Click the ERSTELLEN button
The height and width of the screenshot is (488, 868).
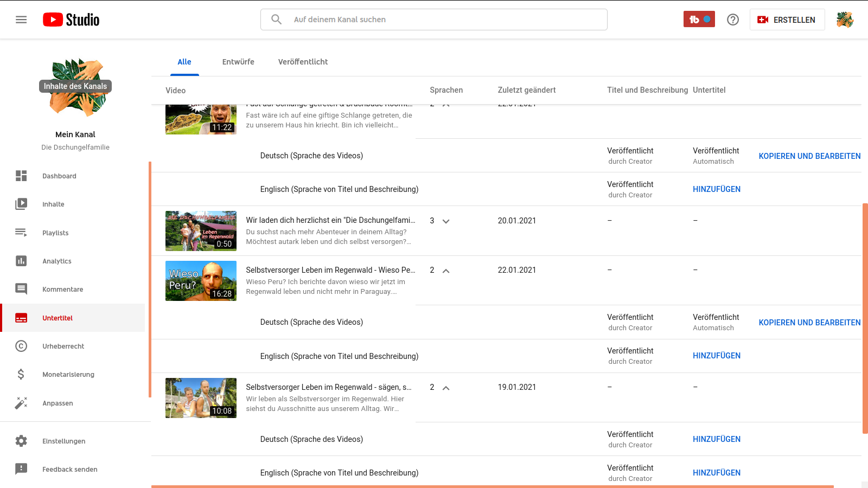click(x=787, y=20)
